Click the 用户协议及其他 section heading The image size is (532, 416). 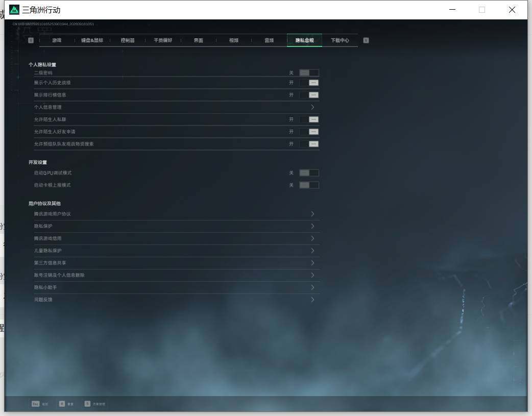tap(44, 204)
